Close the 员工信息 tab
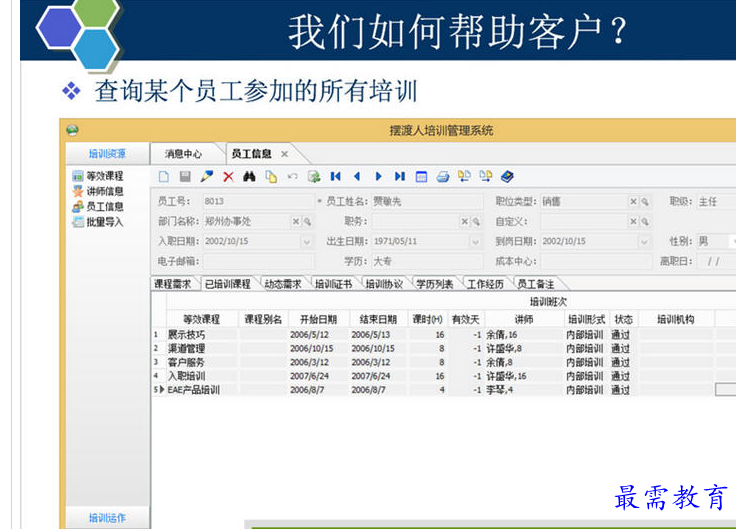The image size is (736, 529). (x=284, y=154)
